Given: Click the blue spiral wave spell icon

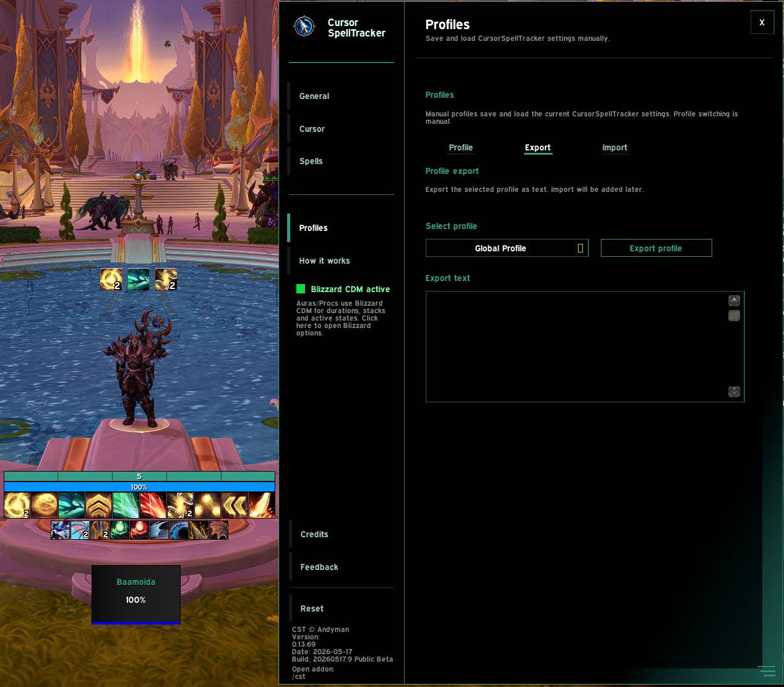Looking at the screenshot, I should [179, 530].
